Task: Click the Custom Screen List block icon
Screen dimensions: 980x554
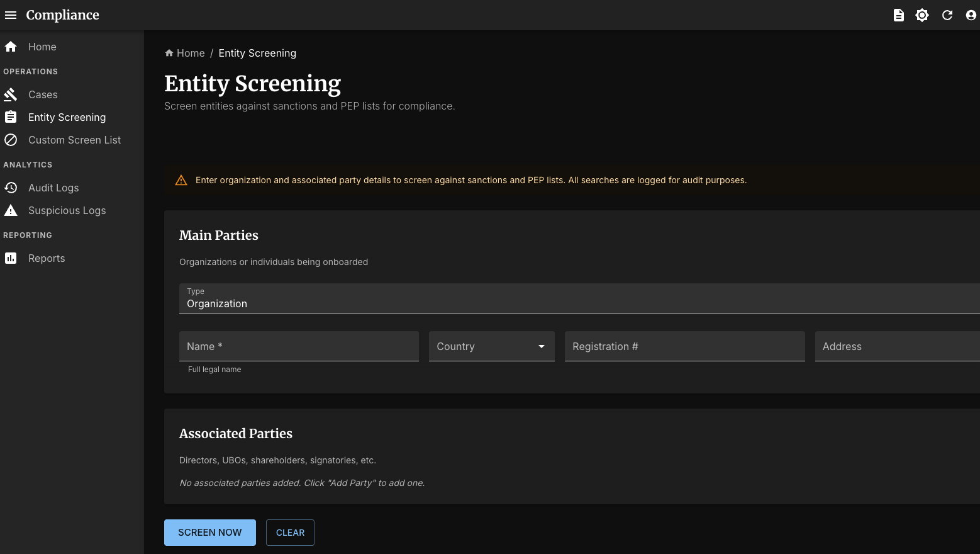Action: click(11, 140)
